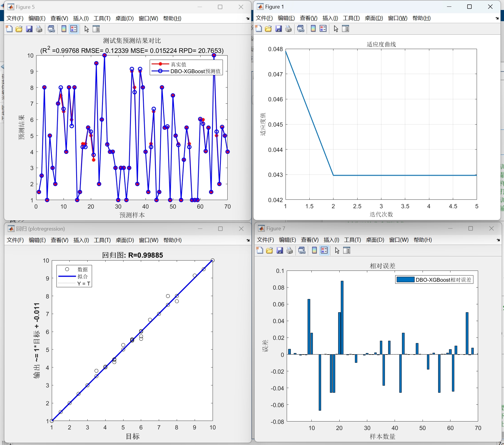This screenshot has width=504, height=445.
Task: Insert a colorbar into the regression figure
Action: [81, 240]
